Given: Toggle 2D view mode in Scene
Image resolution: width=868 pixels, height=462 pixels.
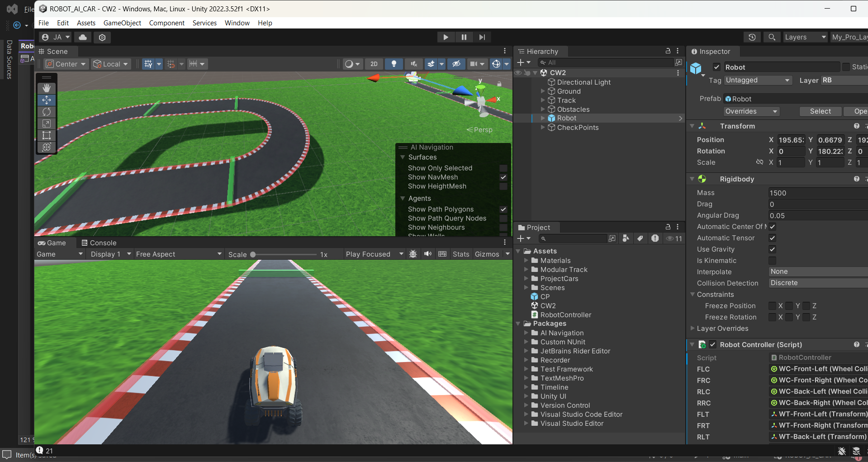Looking at the screenshot, I should pos(374,64).
